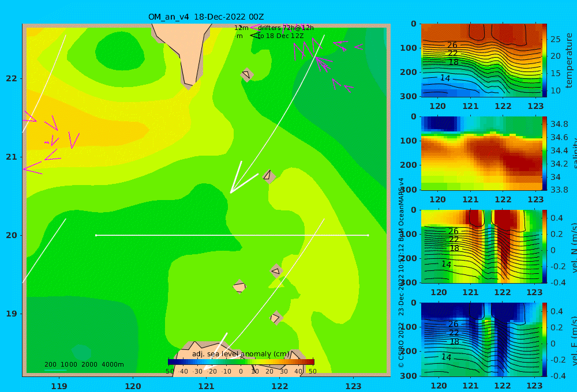Click the temperature panel's 300 depth tick
Viewport: 577px width, 392px height.
click(x=409, y=96)
